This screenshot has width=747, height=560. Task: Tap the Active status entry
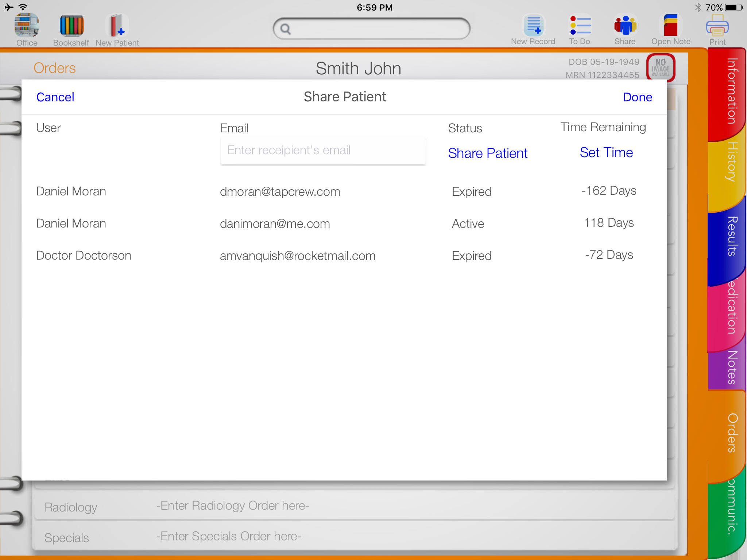(468, 224)
